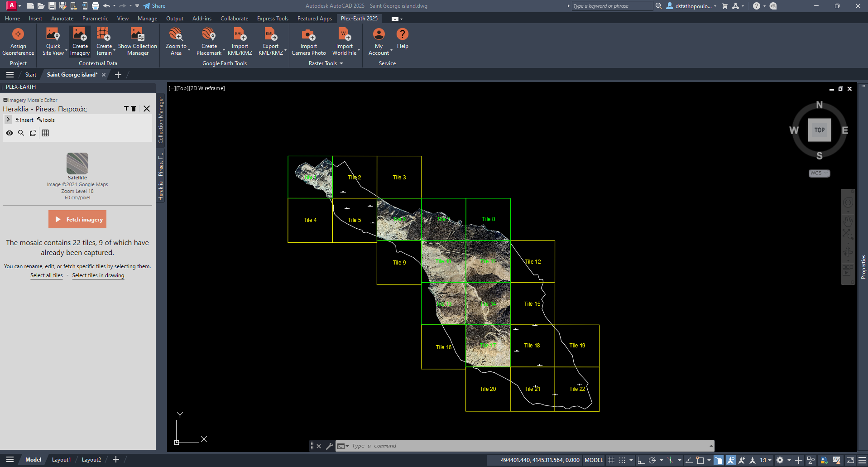The image size is (868, 467).
Task: Toggle 2D object snap
Action: (700, 460)
